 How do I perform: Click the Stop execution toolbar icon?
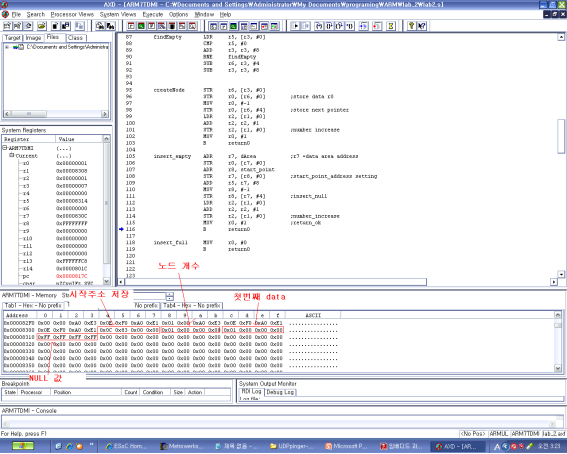pos(306,26)
